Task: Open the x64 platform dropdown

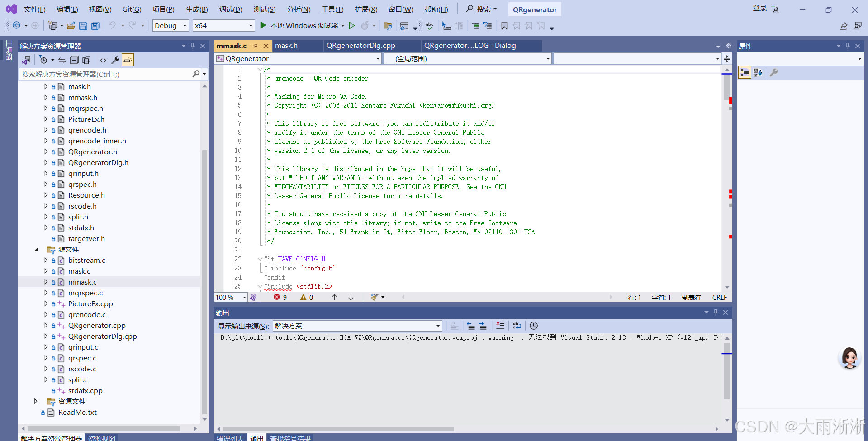Action: (223, 26)
